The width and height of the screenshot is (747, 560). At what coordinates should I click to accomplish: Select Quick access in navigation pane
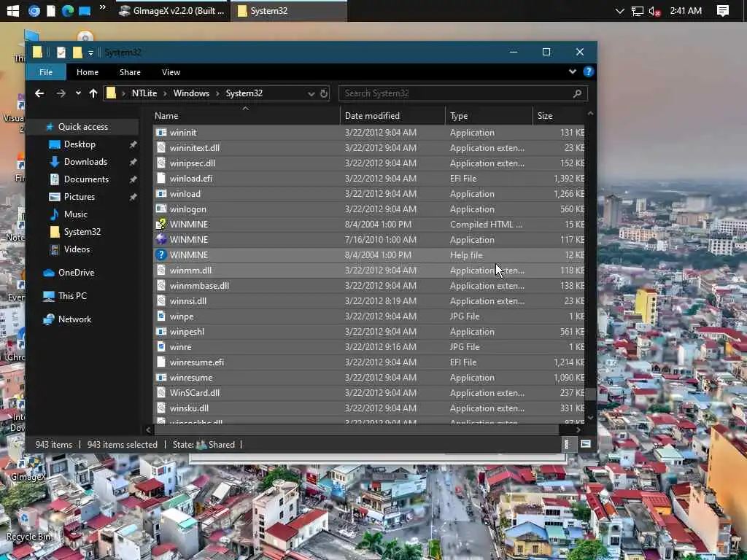click(83, 127)
